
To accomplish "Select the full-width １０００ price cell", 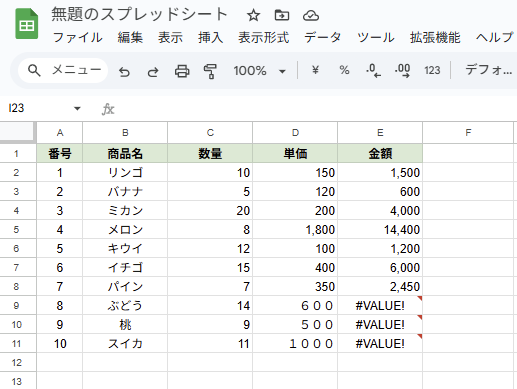I will click(x=295, y=343).
